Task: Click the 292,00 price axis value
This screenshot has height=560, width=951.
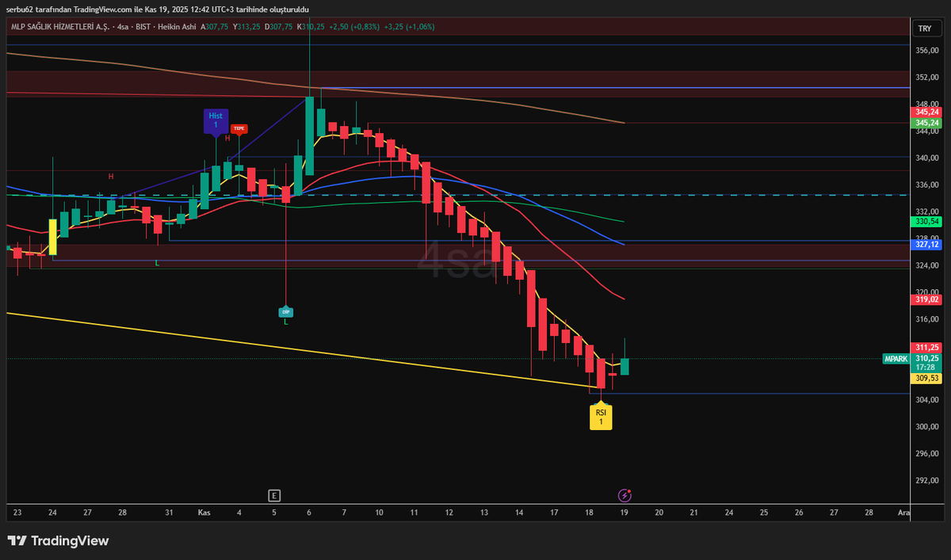Action: click(x=927, y=481)
